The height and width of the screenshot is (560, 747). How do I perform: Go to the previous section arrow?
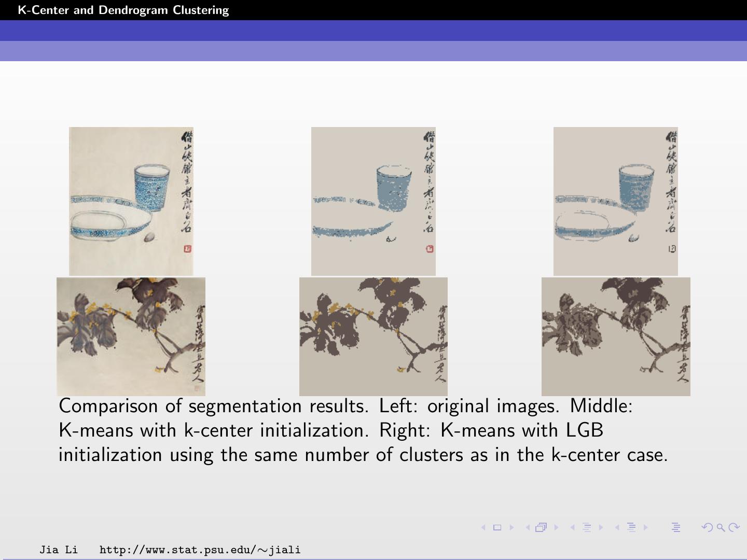[617, 528]
